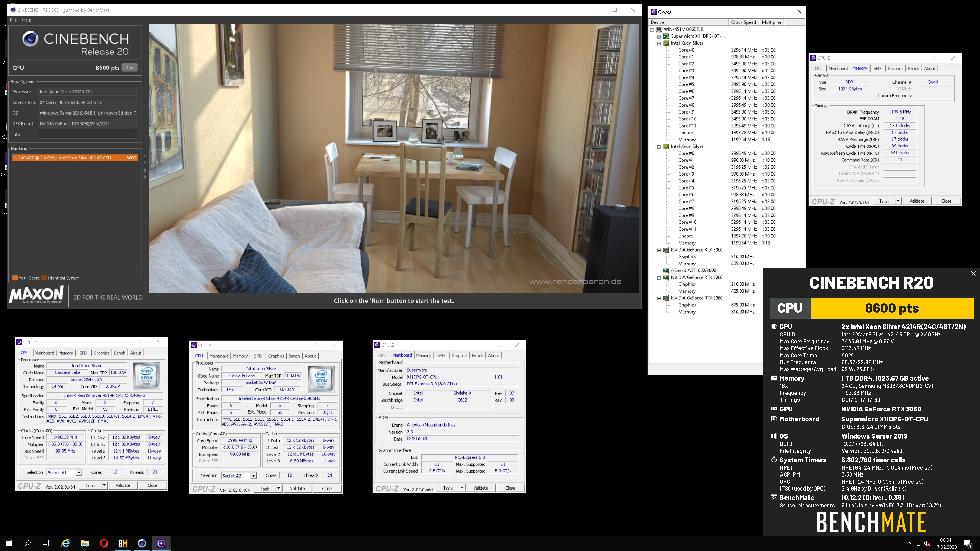980x551 pixels.
Task: Switch to Cinebench taskbar icon
Action: point(142,543)
